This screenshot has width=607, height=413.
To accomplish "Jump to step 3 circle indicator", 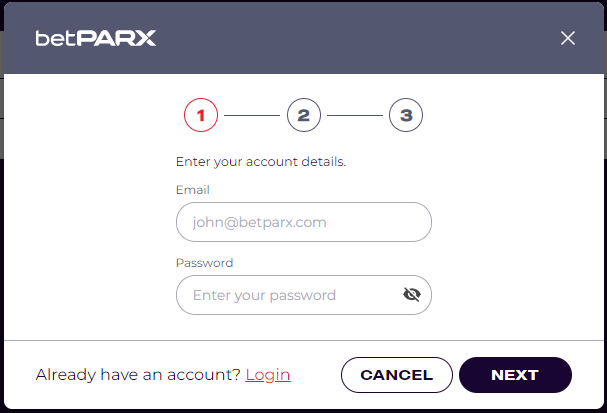I will 406,115.
